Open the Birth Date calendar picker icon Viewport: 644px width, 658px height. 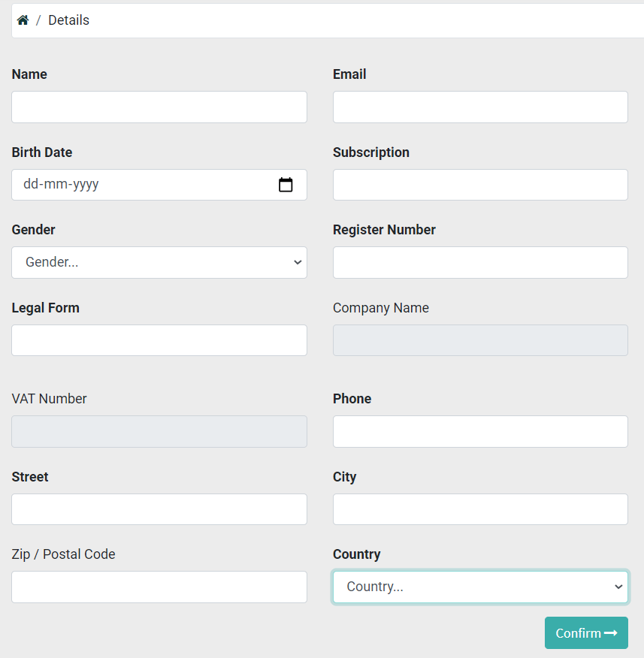[x=286, y=185]
